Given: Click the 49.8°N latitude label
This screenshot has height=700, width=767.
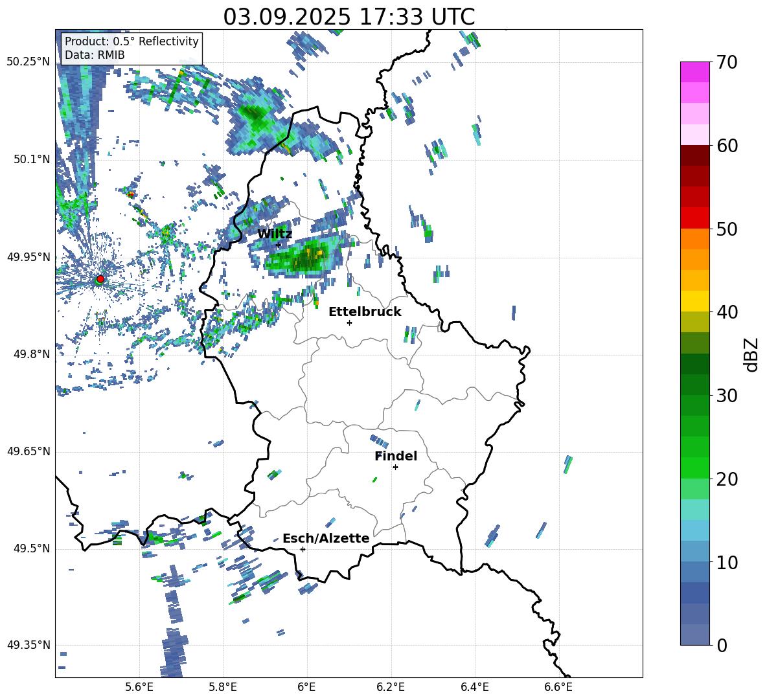Looking at the screenshot, I should pos(31,354).
